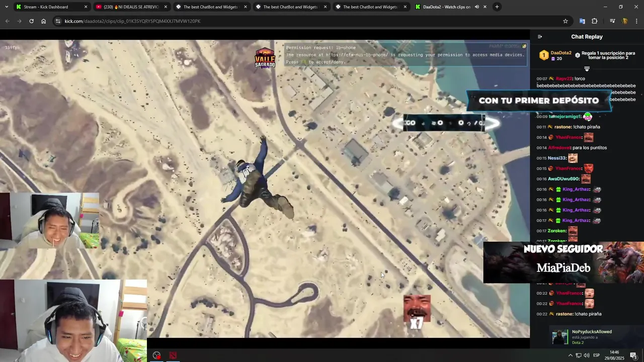This screenshot has height=362, width=644.
Task: Open the tab search dropdown arrow
Action: pyautogui.click(x=7, y=7)
